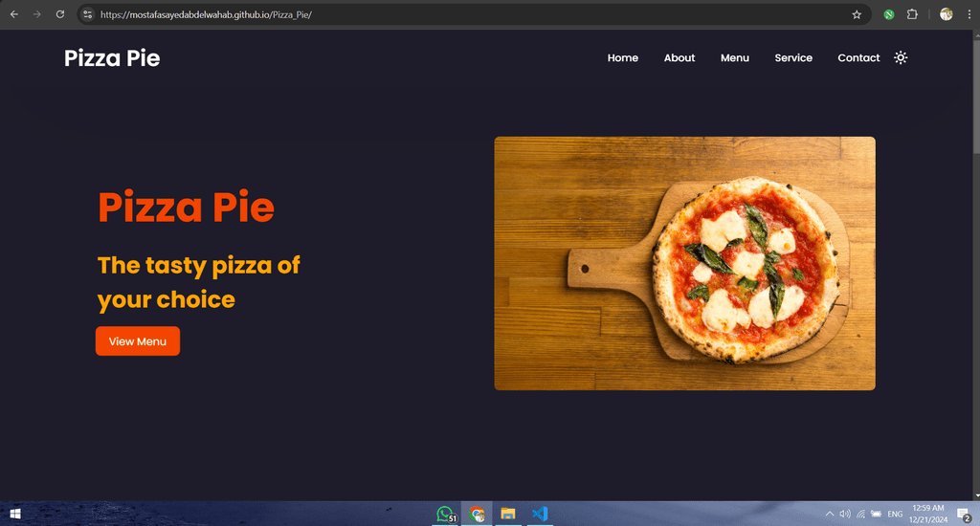Image resolution: width=980 pixels, height=526 pixels.
Task: Open the Contact nav link
Action: [858, 57]
